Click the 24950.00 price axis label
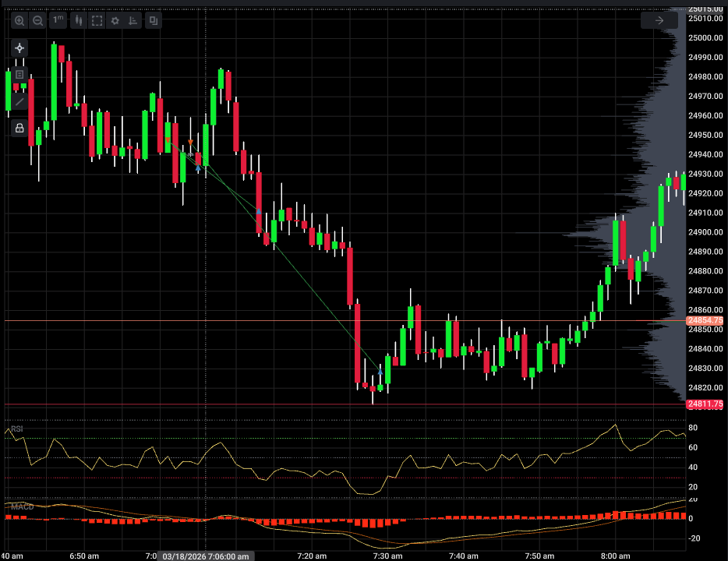728x561 pixels. (705, 135)
